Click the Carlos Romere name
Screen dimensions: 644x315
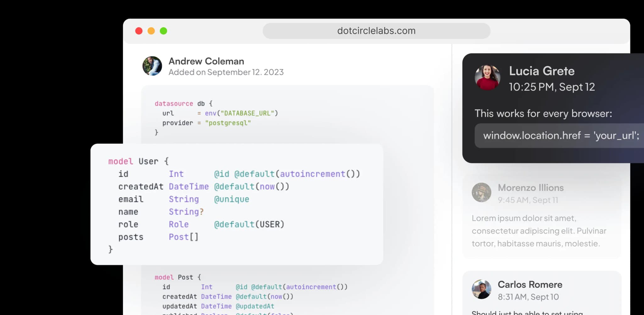[x=530, y=285]
